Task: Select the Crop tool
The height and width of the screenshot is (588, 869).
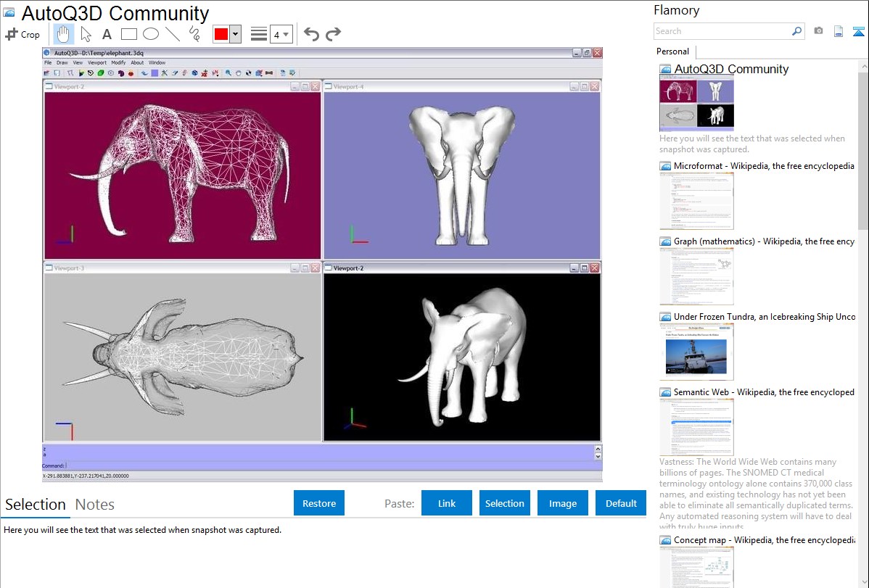Action: (x=22, y=34)
